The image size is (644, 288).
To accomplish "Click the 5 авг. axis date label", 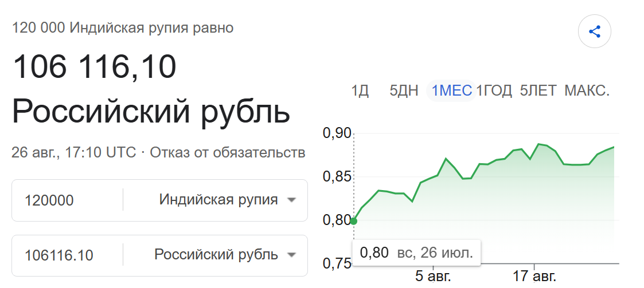I will pos(433,276).
